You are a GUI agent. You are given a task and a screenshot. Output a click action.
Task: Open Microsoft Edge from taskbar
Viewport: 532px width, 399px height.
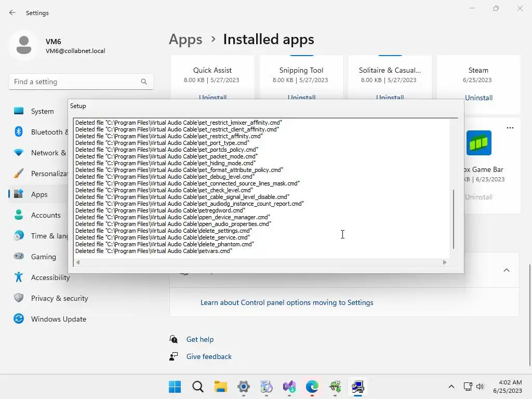point(312,387)
